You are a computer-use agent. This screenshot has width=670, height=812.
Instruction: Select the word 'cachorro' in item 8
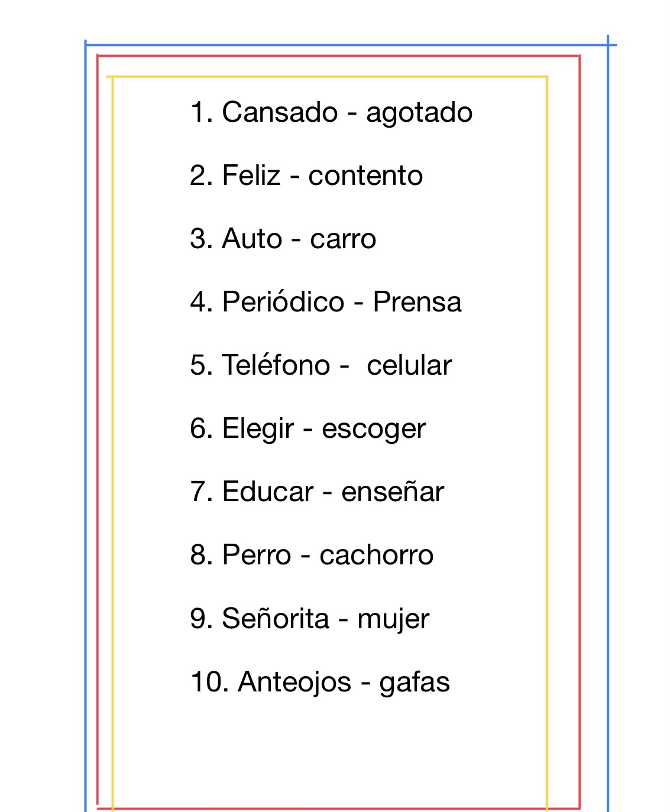click(377, 556)
